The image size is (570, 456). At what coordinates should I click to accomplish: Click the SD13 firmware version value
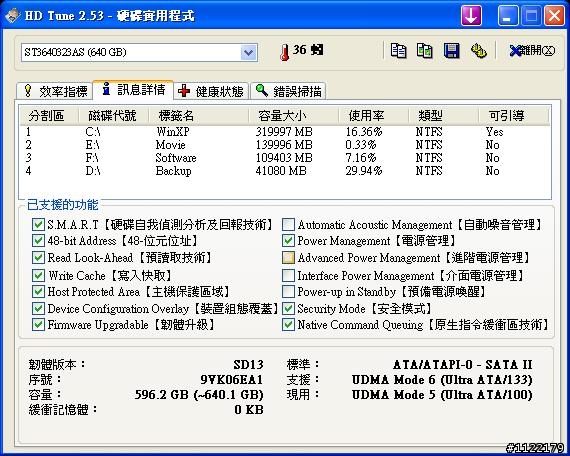coord(248,364)
